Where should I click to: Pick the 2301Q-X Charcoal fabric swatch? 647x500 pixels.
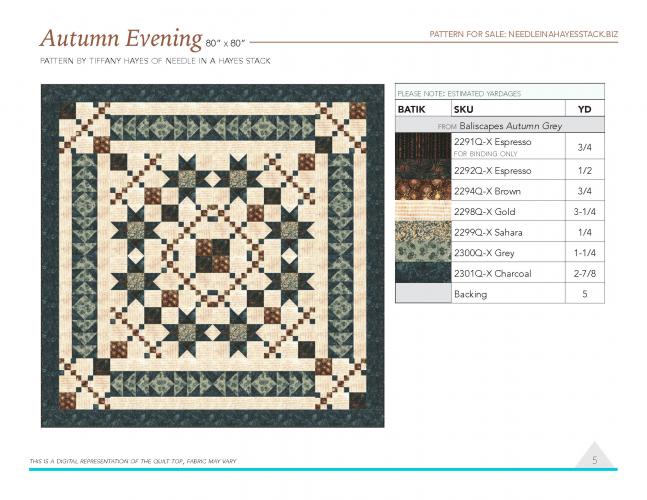[423, 273]
